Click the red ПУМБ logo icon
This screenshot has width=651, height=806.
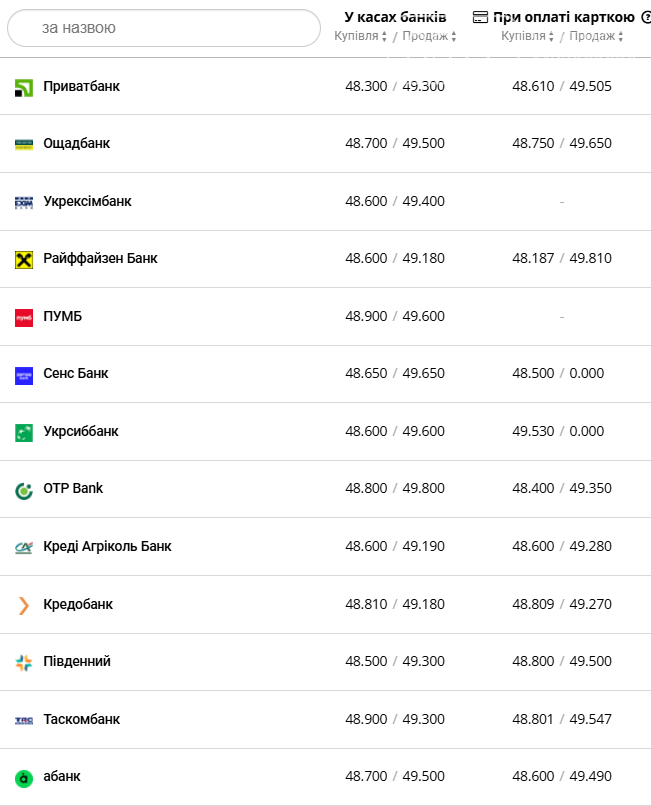24,318
